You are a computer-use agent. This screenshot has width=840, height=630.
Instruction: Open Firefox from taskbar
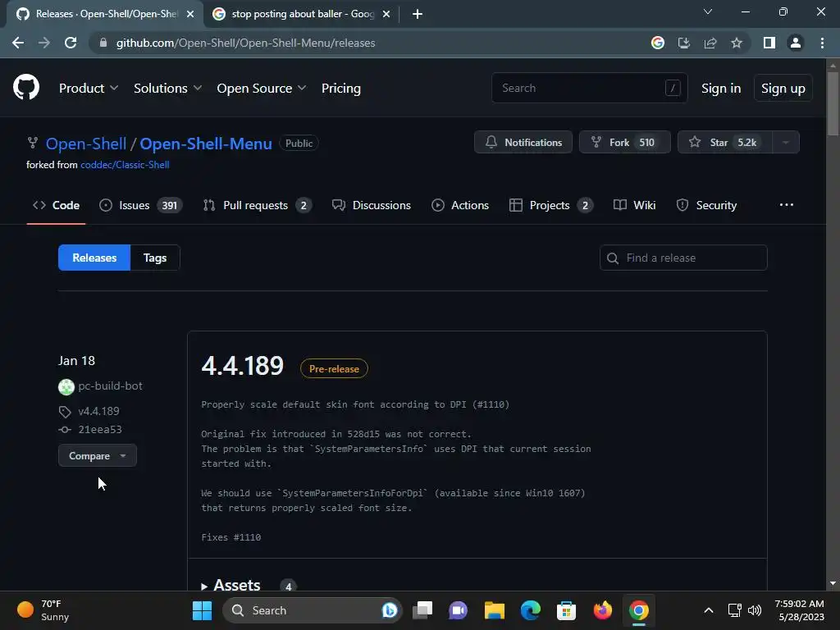[x=603, y=610]
